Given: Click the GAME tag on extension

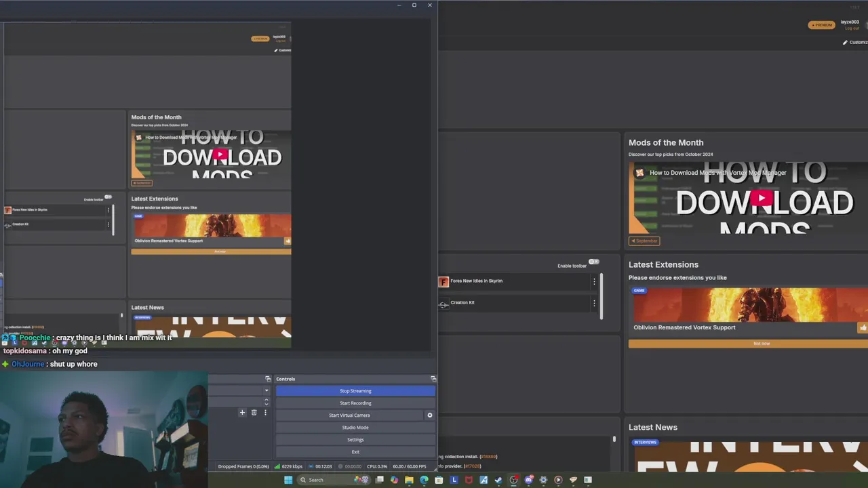Looking at the screenshot, I should tap(639, 291).
